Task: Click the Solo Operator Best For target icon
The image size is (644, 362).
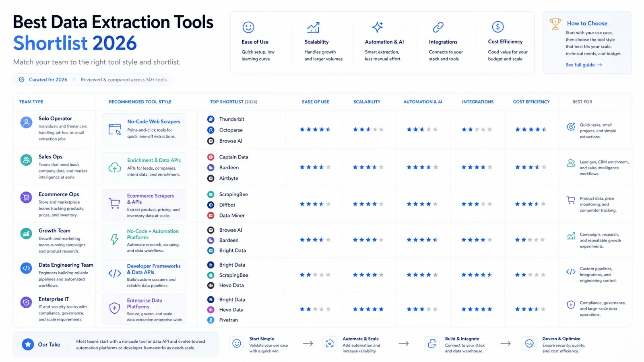Action: click(571, 127)
